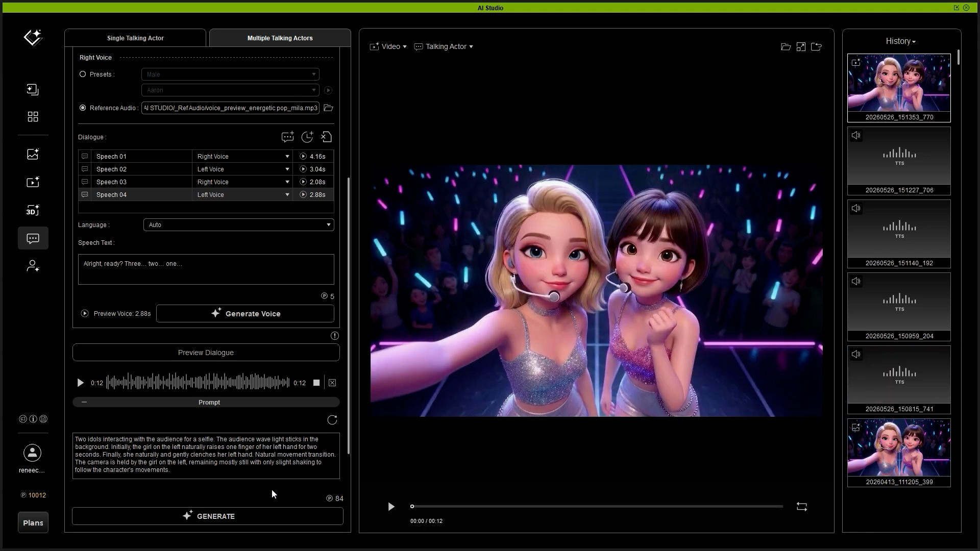This screenshot has width=980, height=551.
Task: Open the AI actor person sidebar icon
Action: tap(33, 266)
